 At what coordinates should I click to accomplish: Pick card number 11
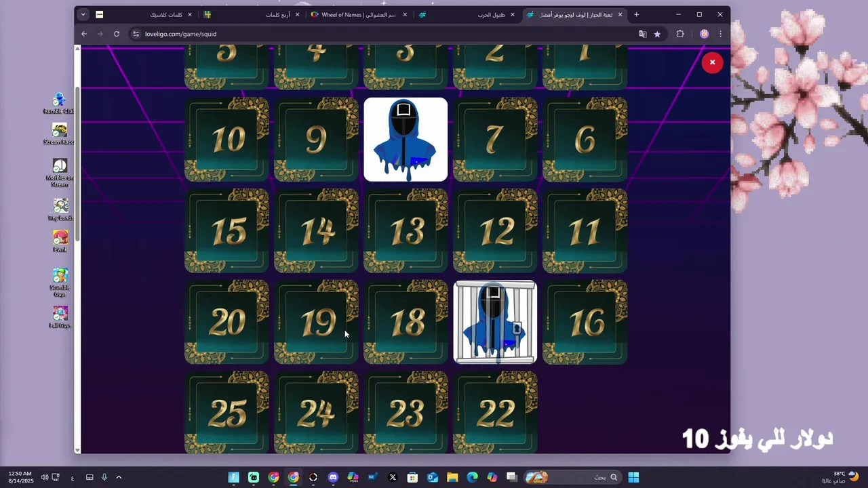[585, 231]
